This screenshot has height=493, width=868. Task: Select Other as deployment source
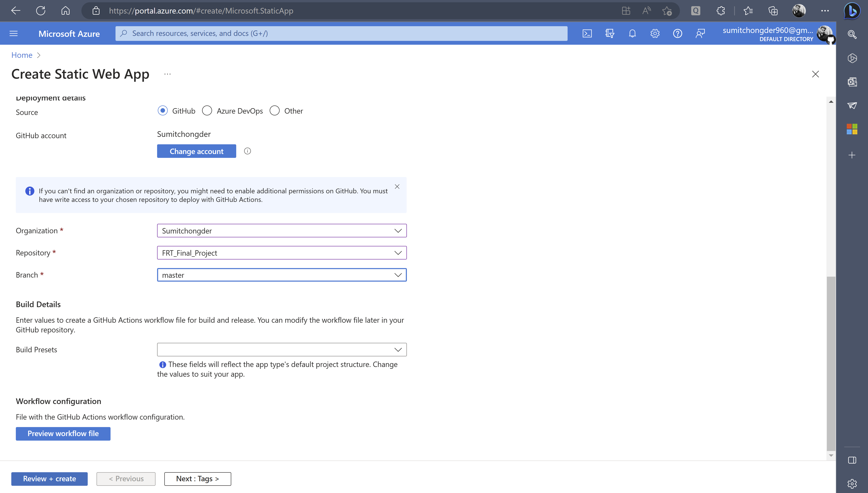(x=274, y=110)
